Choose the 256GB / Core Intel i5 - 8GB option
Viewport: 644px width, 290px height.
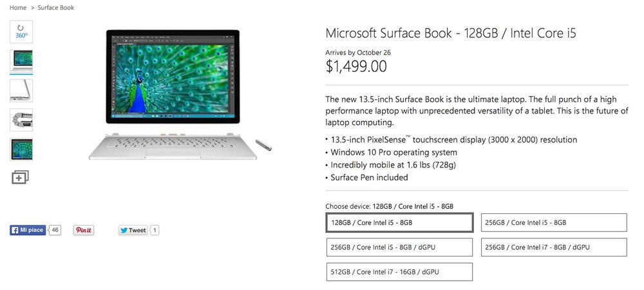[x=554, y=222]
